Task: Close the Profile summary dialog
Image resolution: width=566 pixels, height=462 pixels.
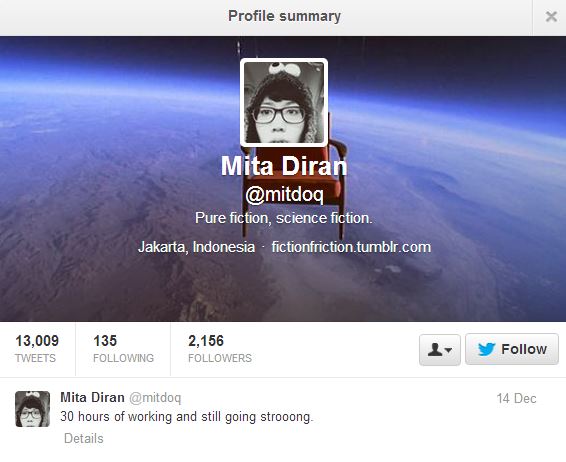Action: click(551, 16)
